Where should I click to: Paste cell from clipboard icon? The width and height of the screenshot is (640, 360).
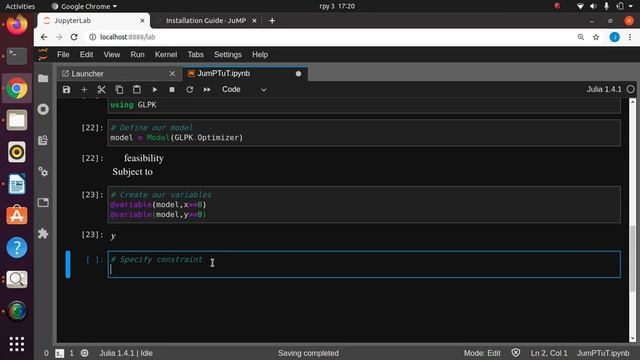(137, 89)
